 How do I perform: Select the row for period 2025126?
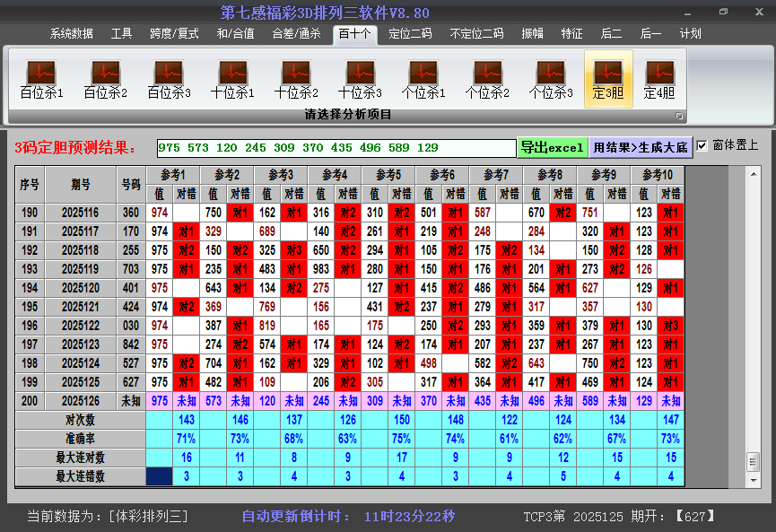(x=349, y=401)
